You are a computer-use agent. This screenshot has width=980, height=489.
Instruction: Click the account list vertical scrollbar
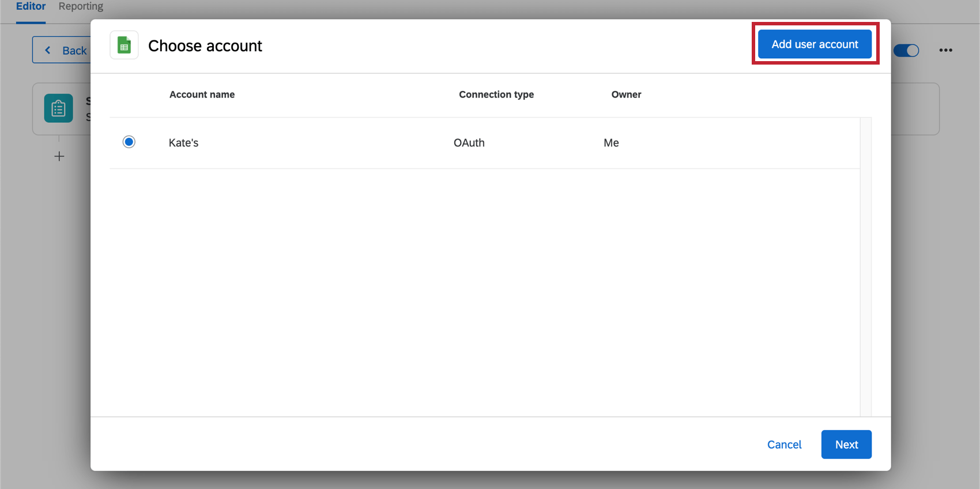[x=865, y=265]
